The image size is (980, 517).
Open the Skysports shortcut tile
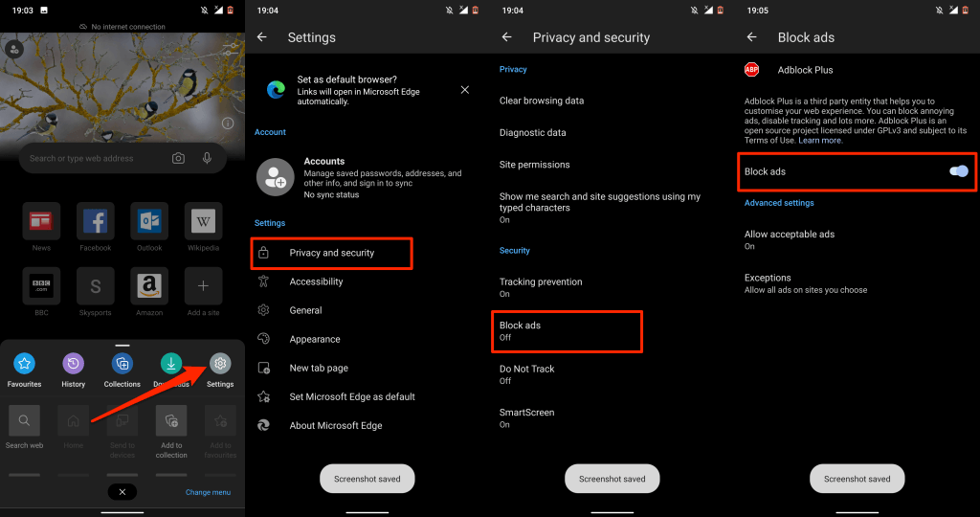pyautogui.click(x=95, y=286)
